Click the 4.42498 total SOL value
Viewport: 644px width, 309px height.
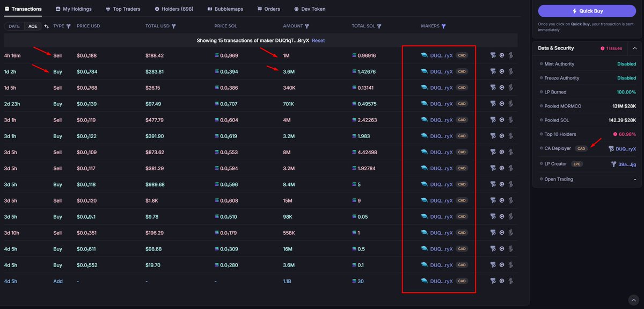pos(368,152)
